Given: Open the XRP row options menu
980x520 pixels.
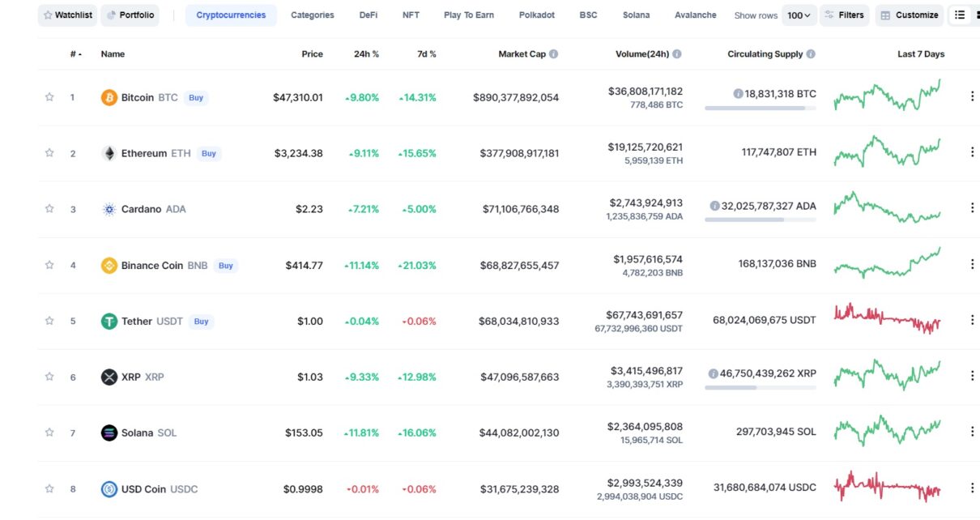Looking at the screenshot, I should (972, 376).
